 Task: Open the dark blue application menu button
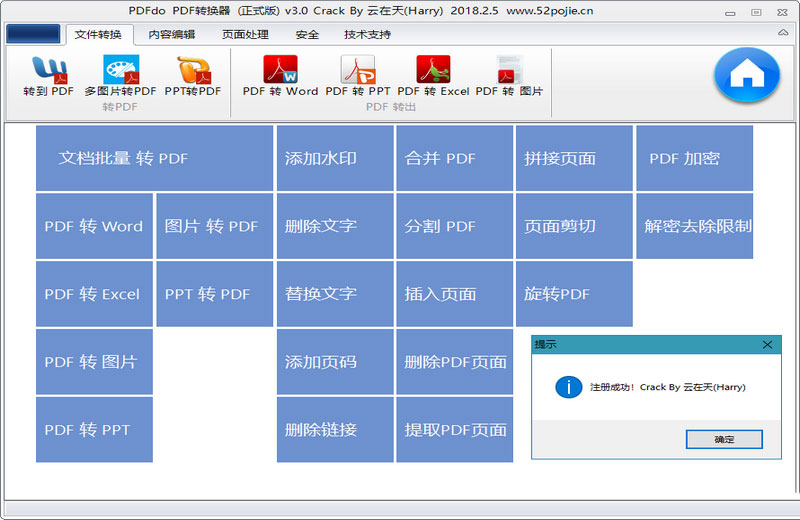click(33, 34)
